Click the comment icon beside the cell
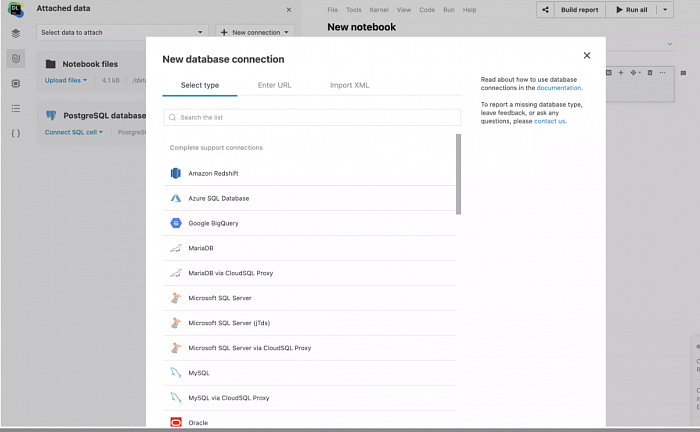 coord(683,73)
